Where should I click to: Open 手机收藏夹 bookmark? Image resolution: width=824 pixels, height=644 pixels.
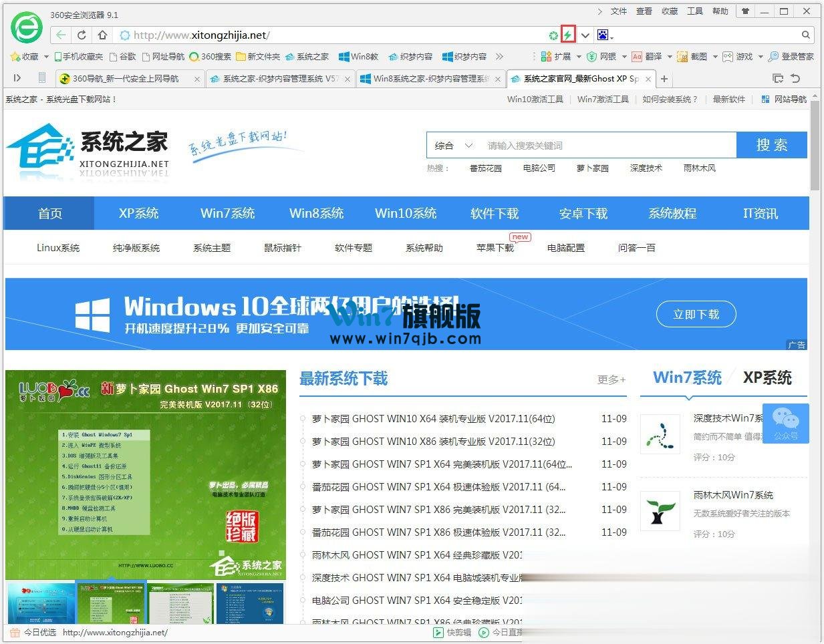point(78,57)
